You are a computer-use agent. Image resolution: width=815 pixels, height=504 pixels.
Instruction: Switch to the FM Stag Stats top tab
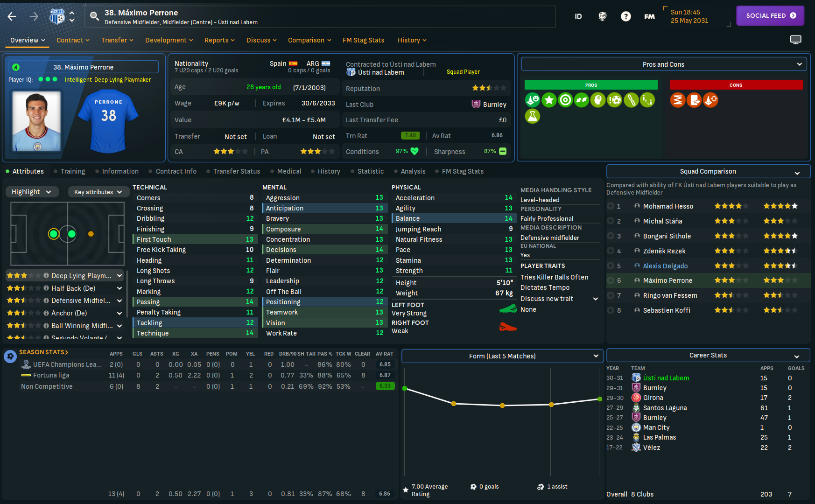coord(363,40)
